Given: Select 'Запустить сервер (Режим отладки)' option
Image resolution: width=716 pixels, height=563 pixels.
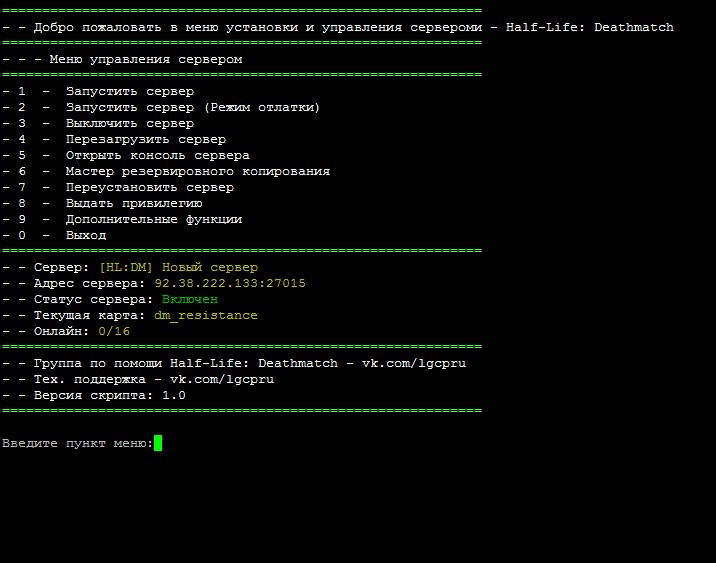Looking at the screenshot, I should click(192, 108).
